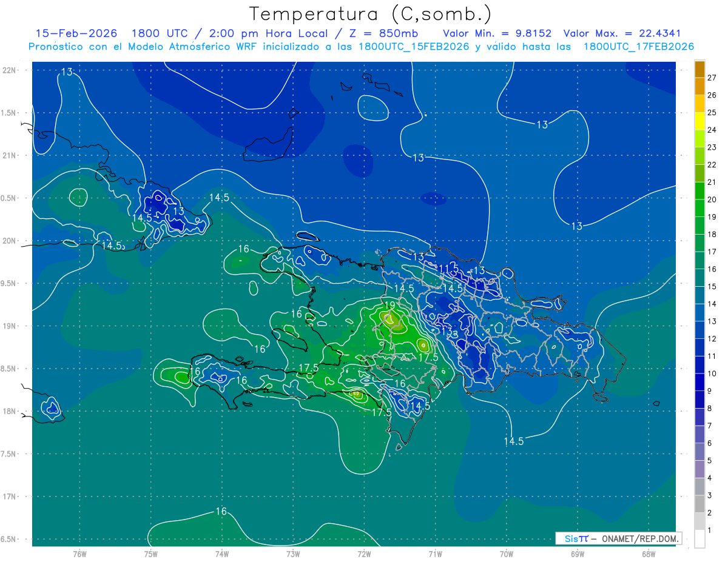Click the '18N' latitude axis label

click(x=9, y=412)
